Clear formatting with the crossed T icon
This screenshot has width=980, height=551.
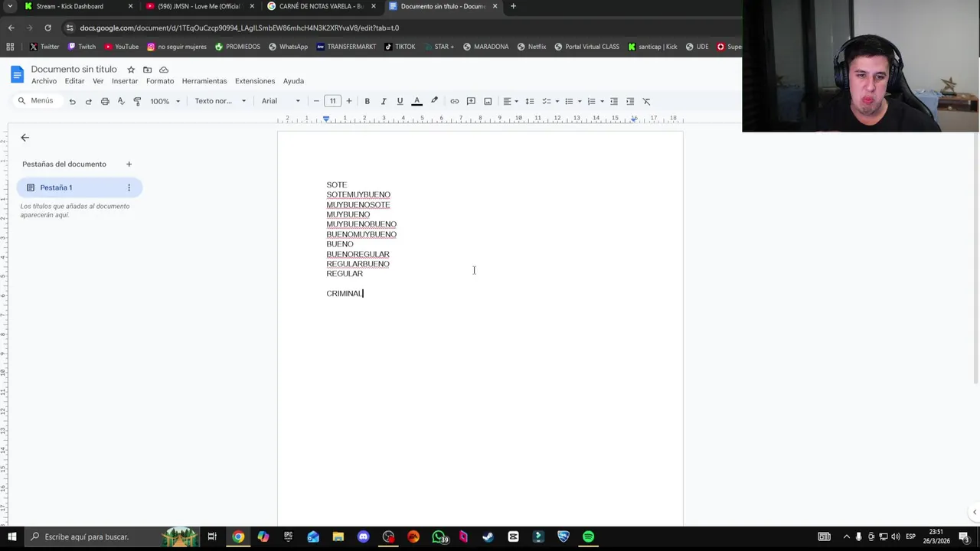click(x=646, y=101)
